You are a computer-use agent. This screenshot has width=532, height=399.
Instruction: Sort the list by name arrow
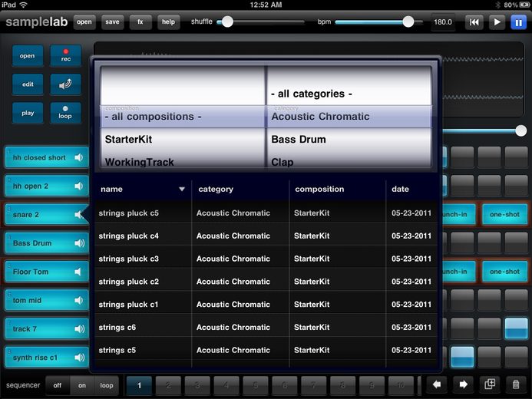pos(182,190)
